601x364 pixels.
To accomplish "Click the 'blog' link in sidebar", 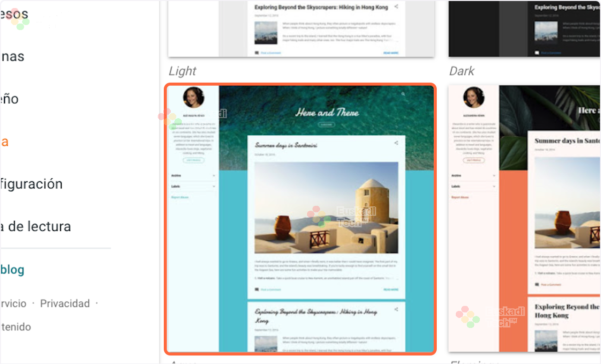I will click(13, 270).
